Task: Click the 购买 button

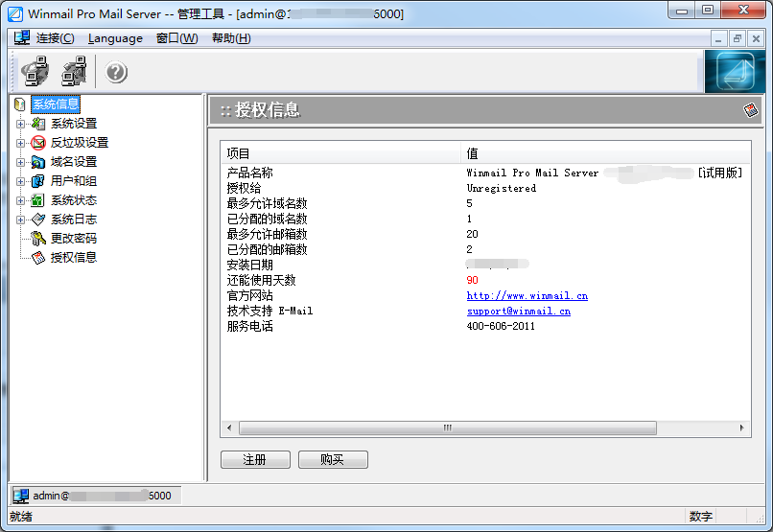Action: click(333, 459)
